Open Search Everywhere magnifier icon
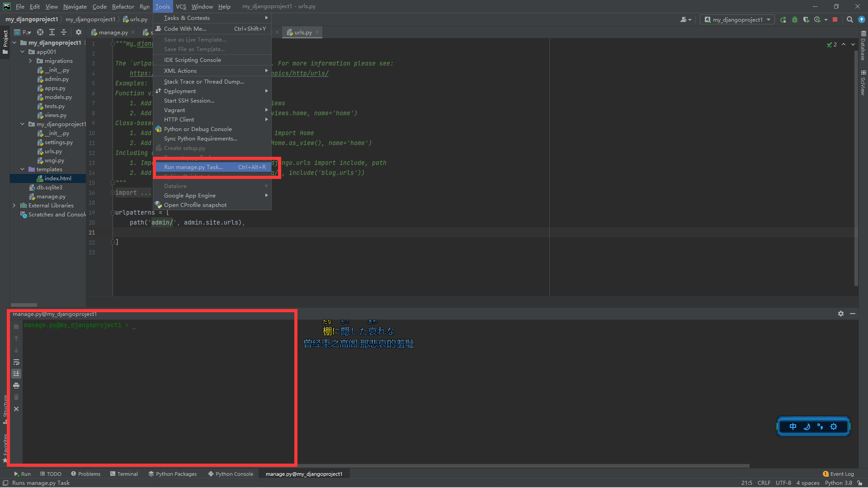The image size is (868, 488). [x=850, y=19]
